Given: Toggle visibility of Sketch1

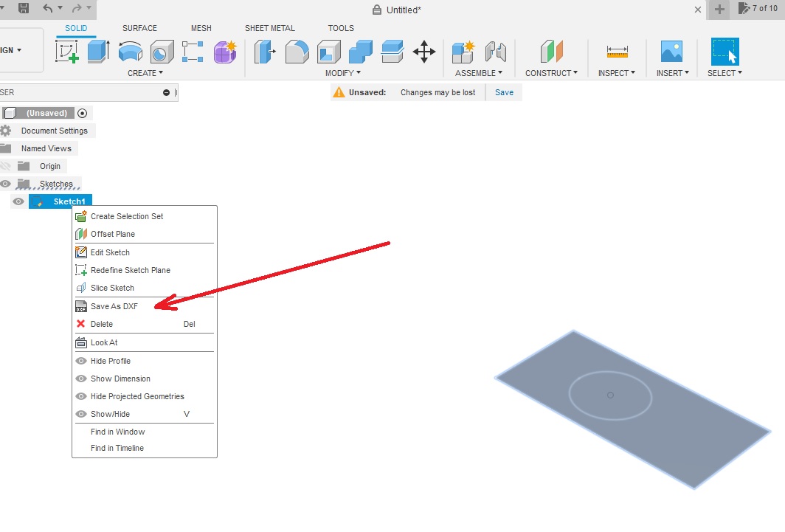Looking at the screenshot, I should [x=19, y=201].
